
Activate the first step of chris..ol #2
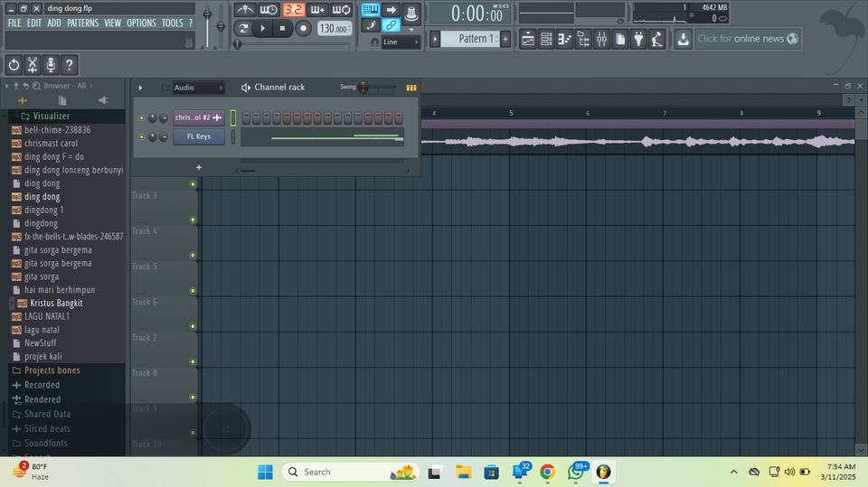pyautogui.click(x=246, y=117)
